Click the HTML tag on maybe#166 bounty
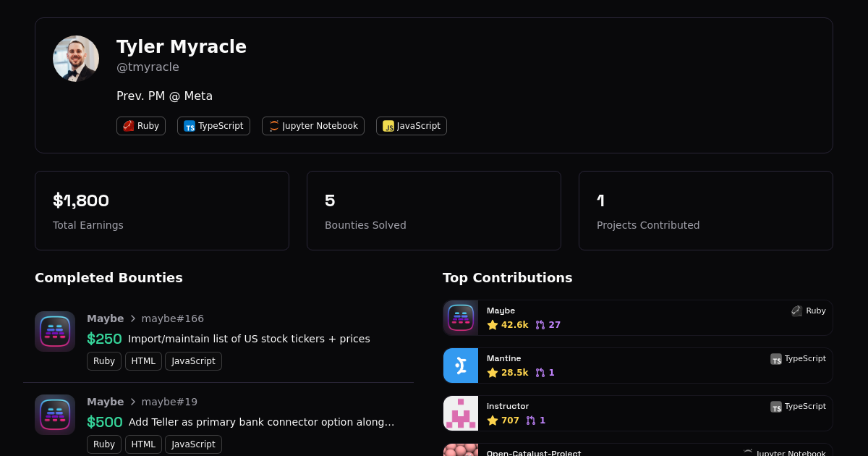The image size is (868, 456). click(x=143, y=361)
